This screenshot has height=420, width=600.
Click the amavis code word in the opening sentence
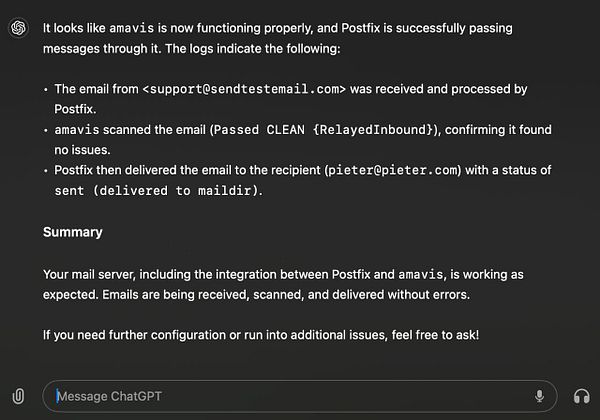[131, 28]
